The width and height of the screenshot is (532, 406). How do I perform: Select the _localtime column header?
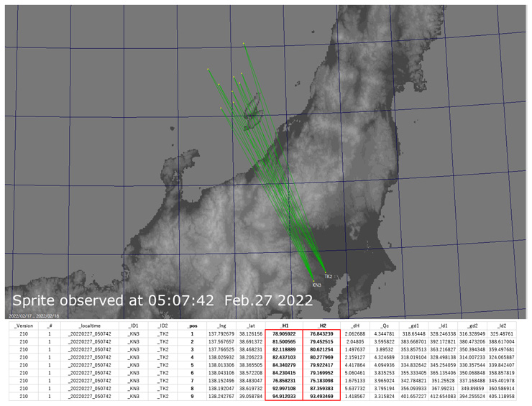(90, 326)
